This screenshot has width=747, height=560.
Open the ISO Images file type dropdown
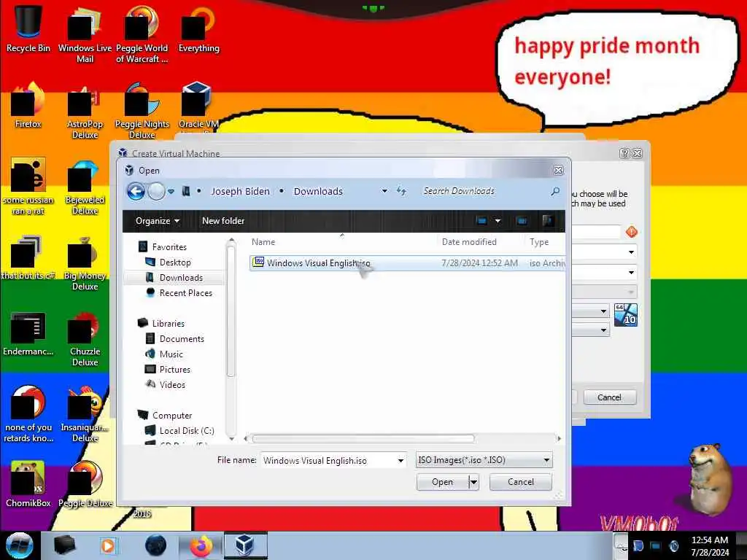[x=484, y=461]
